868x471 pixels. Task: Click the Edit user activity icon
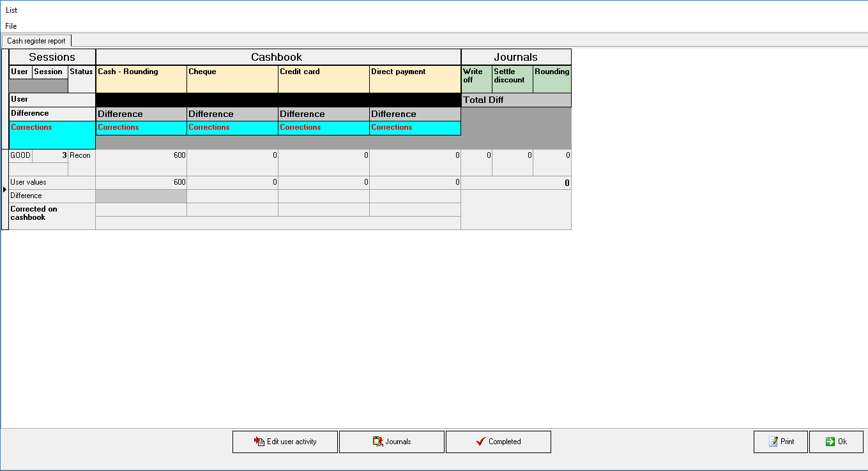(259, 442)
